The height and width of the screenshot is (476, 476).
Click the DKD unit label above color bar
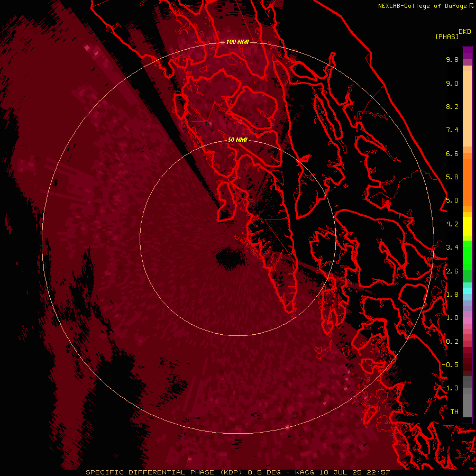(465, 32)
